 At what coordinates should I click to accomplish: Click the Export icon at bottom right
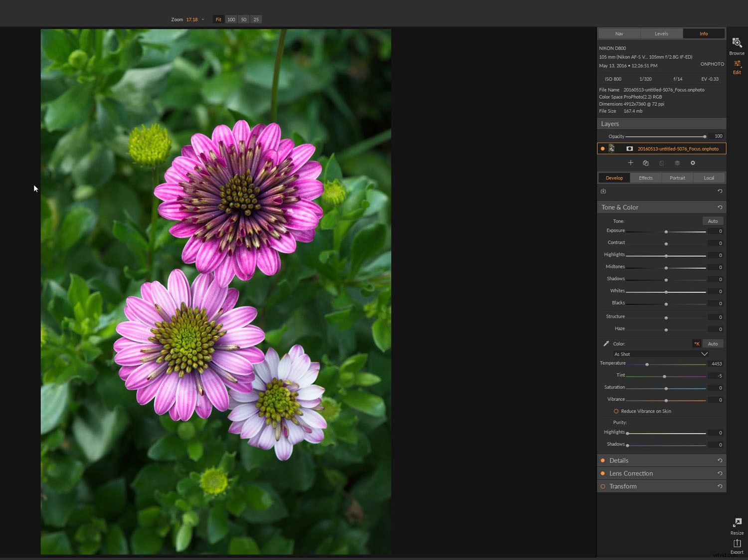click(737, 546)
